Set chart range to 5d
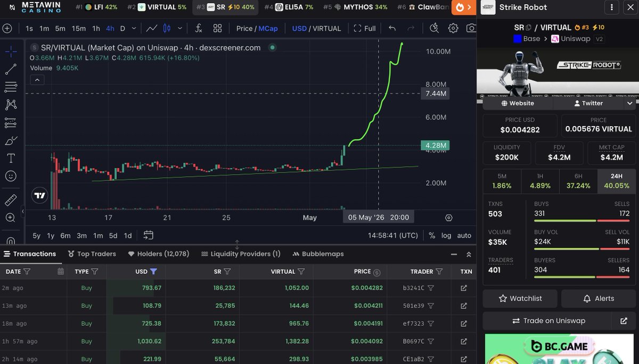The width and height of the screenshot is (639, 364). coord(113,235)
